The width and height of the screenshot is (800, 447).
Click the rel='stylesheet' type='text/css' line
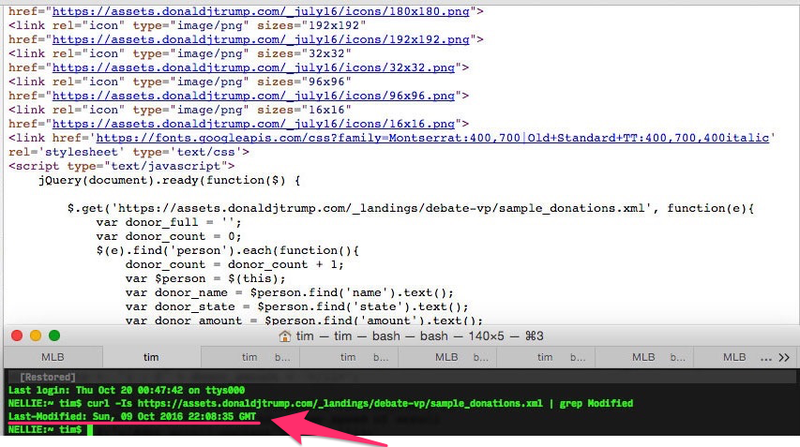(x=129, y=152)
